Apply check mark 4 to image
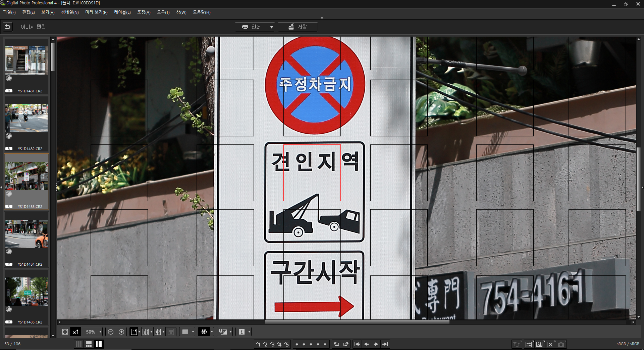 point(279,344)
